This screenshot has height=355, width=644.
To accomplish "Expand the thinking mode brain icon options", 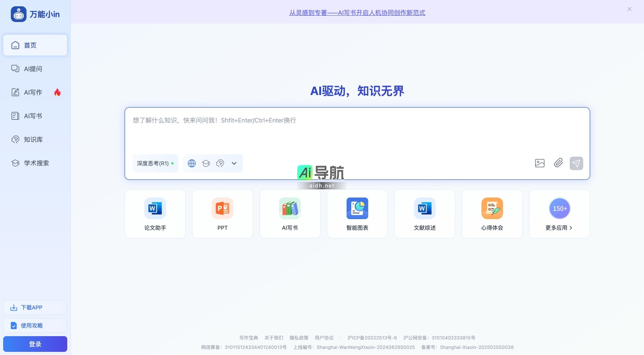I will [220, 163].
